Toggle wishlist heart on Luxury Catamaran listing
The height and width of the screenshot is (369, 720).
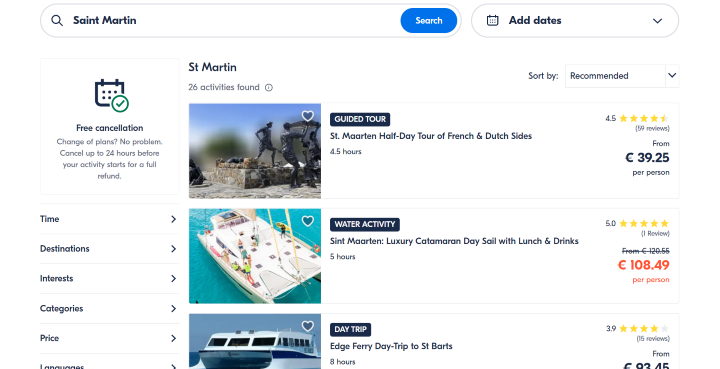tap(308, 221)
